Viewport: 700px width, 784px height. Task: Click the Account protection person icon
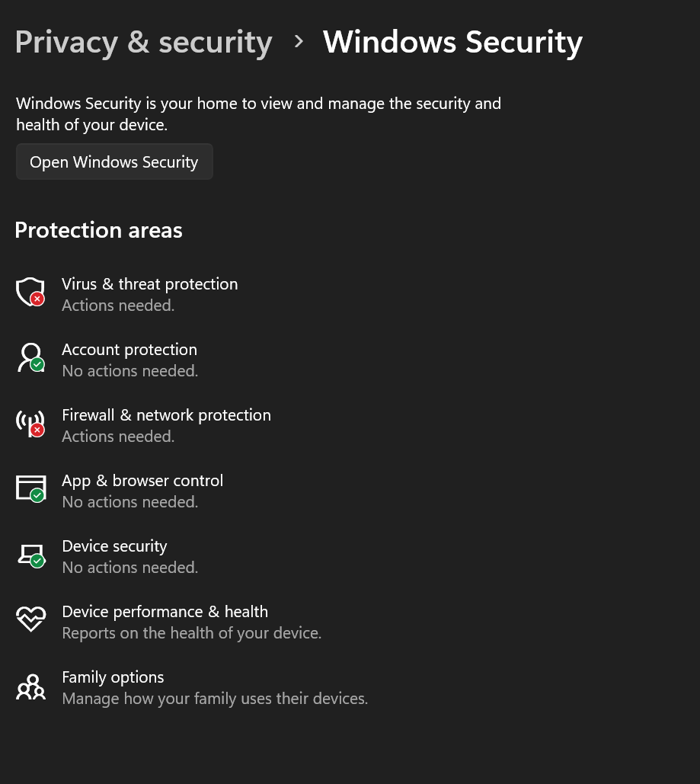point(31,357)
